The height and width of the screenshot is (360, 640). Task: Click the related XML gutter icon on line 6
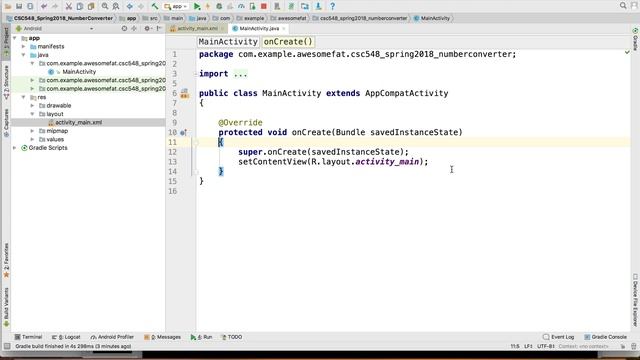(185, 93)
